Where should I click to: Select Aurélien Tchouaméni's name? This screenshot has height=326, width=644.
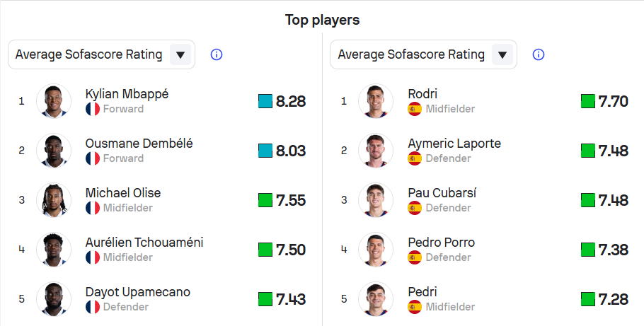(x=144, y=243)
